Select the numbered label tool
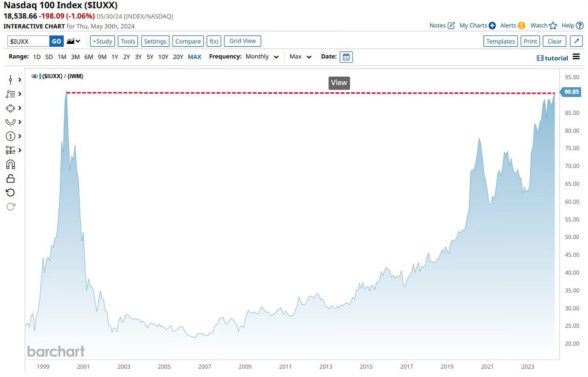The width and height of the screenshot is (588, 377). [10, 136]
